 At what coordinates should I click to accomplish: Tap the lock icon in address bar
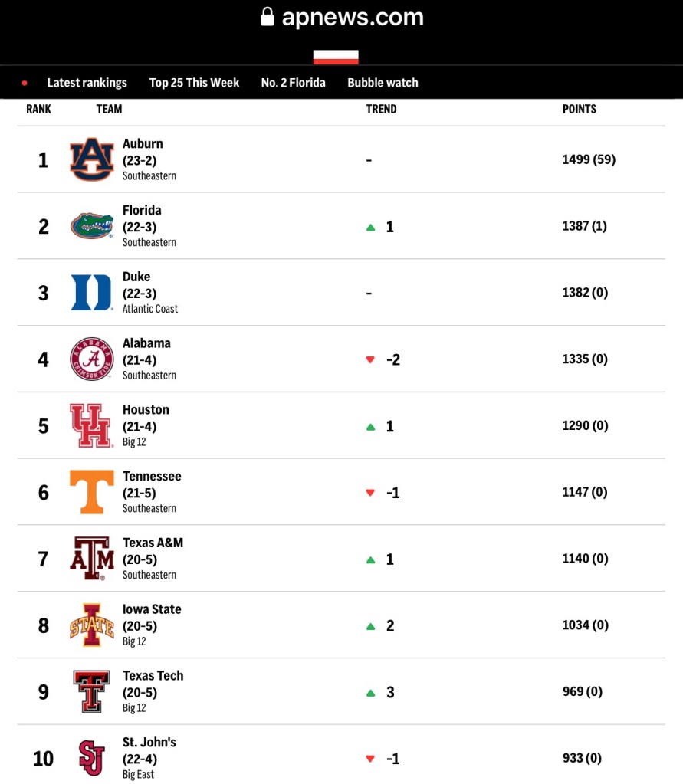pos(268,17)
